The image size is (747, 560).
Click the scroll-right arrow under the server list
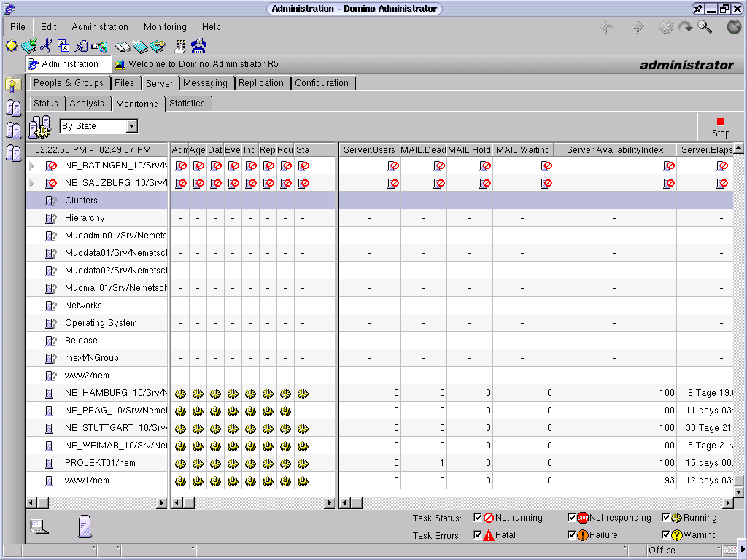coord(163,503)
